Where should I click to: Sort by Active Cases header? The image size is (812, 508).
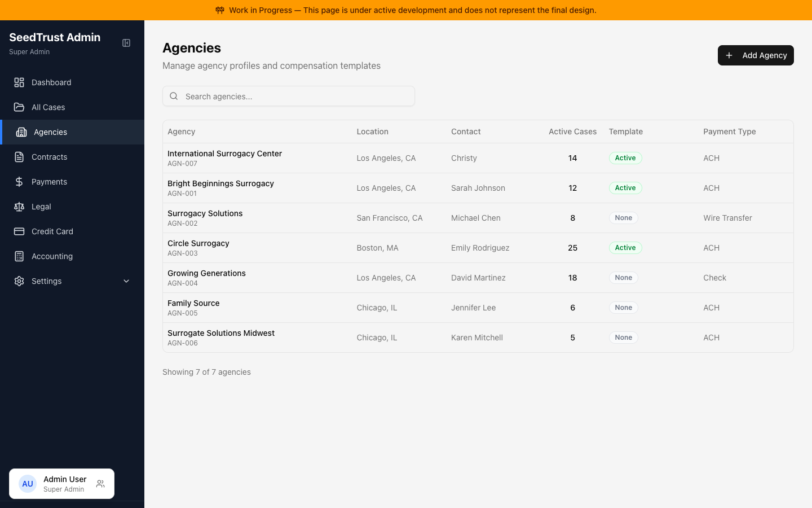(x=572, y=132)
